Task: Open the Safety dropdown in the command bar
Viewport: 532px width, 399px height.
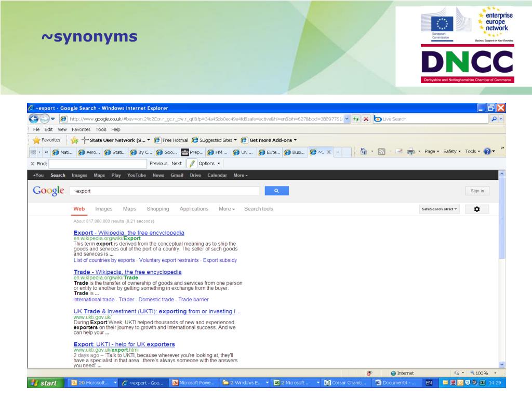Action: click(x=452, y=152)
